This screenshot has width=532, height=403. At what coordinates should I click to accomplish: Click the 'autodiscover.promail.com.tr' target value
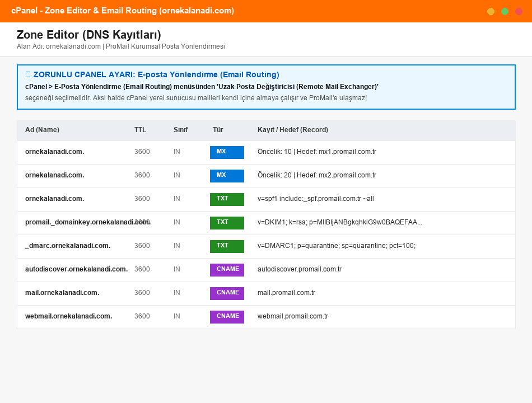pyautogui.click(x=300, y=269)
